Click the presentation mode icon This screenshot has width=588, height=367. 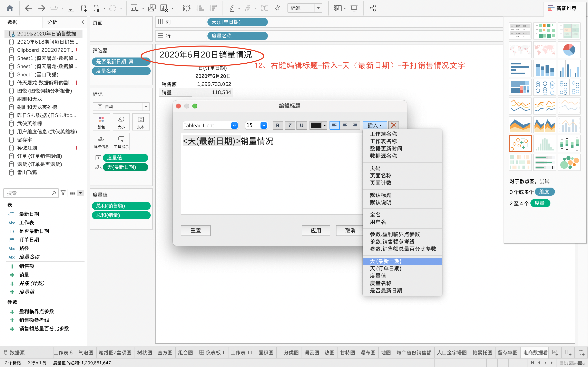point(354,8)
